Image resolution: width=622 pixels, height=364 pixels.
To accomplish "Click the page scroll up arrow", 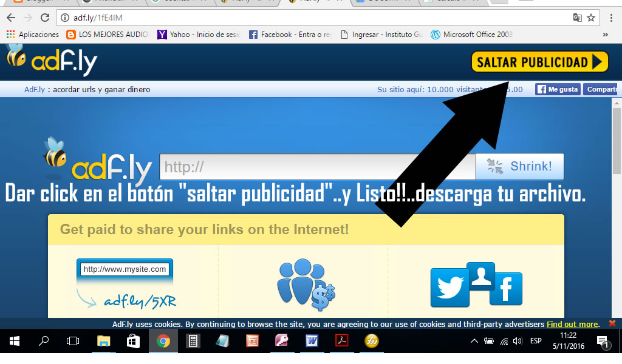I will 617,103.
